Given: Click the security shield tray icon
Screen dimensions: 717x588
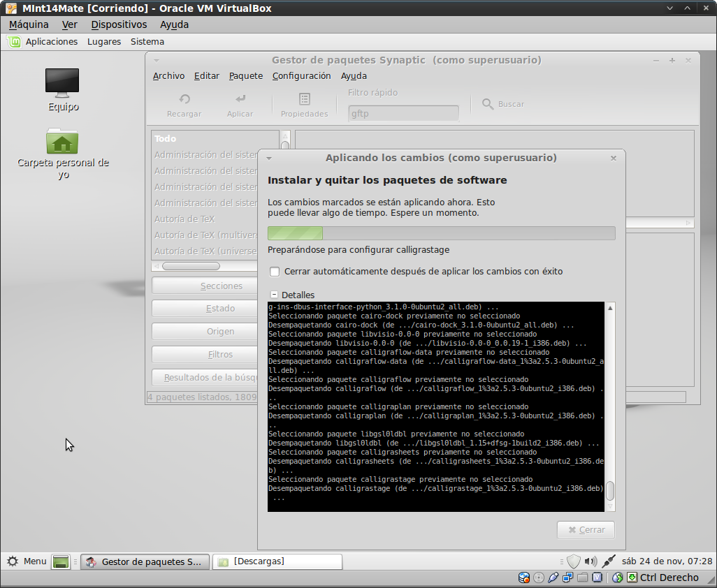Looking at the screenshot, I should click(x=573, y=561).
